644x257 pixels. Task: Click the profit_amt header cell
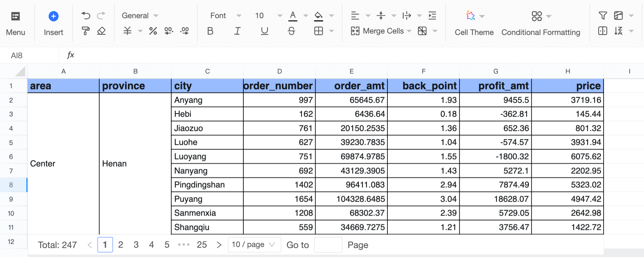496,86
